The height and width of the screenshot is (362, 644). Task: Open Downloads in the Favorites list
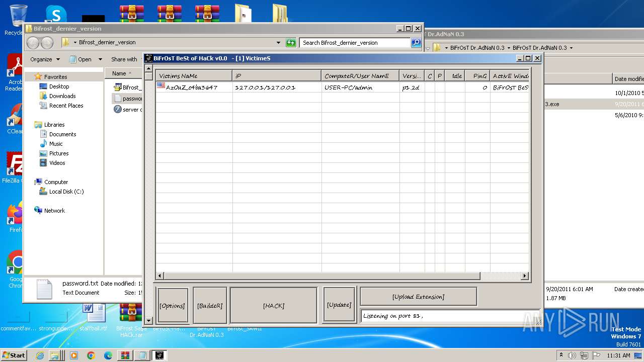point(62,96)
